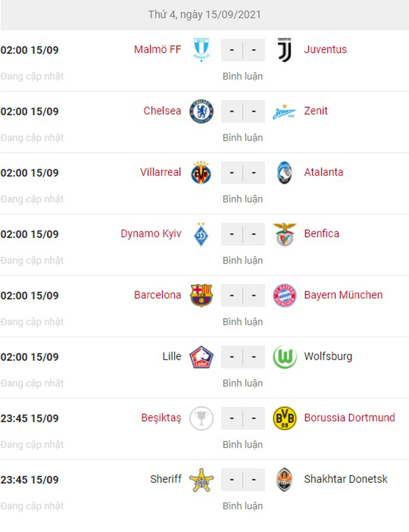Click the Shakhtar Donetsk team name

pos(346,479)
